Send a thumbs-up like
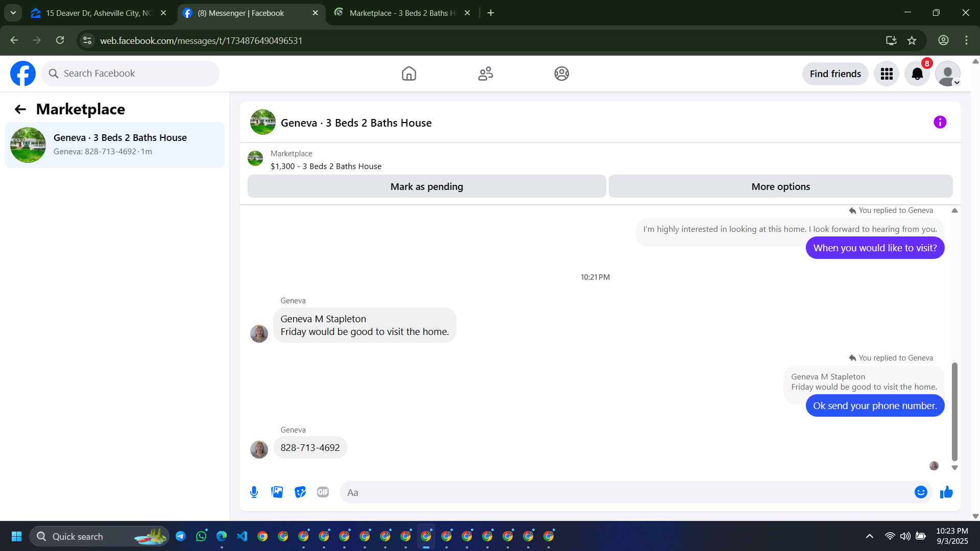 pyautogui.click(x=946, y=492)
